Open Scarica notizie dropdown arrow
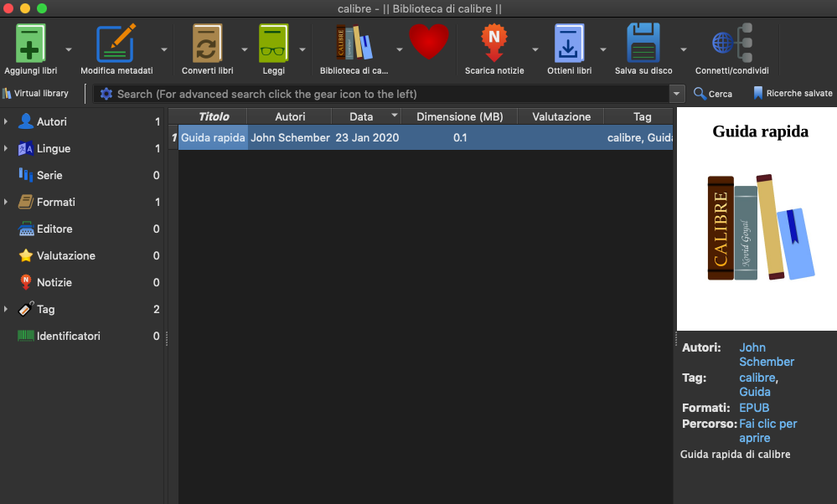Viewport: 837px width, 504px height. click(x=535, y=49)
